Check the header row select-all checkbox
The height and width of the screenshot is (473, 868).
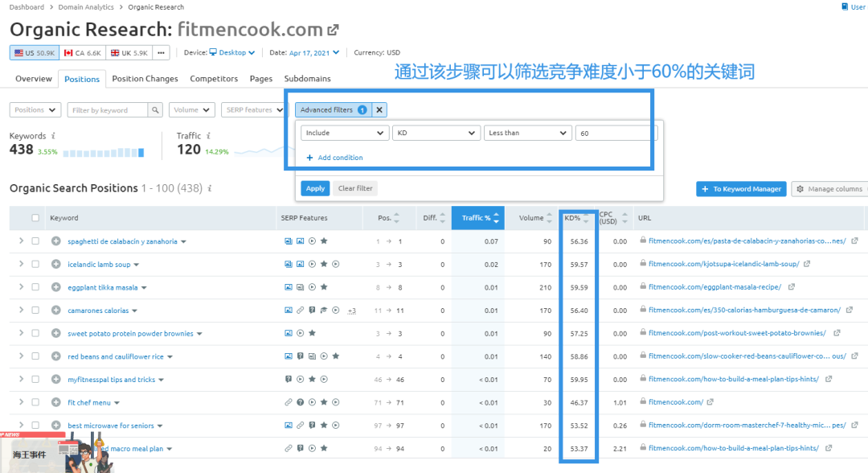coord(35,217)
